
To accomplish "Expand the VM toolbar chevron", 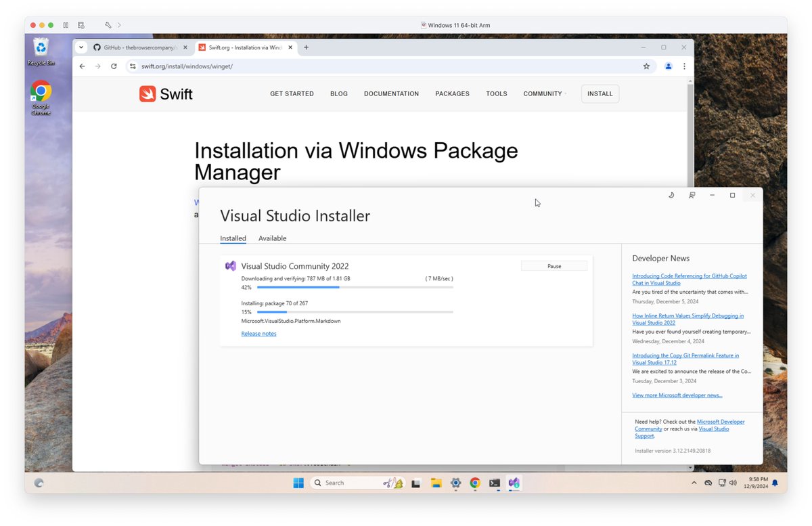I will 119,25.
